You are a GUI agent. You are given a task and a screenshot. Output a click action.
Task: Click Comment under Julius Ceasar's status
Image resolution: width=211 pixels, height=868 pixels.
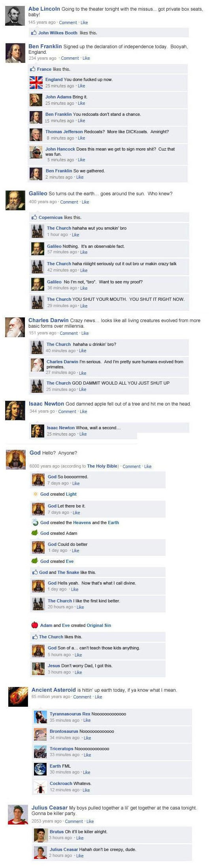pyautogui.click(x=74, y=821)
